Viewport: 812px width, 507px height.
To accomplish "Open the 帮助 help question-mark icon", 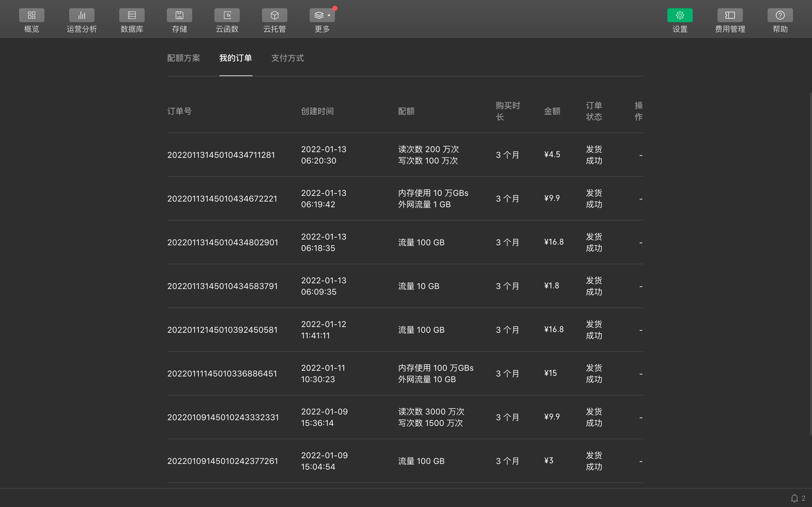I will (x=780, y=16).
